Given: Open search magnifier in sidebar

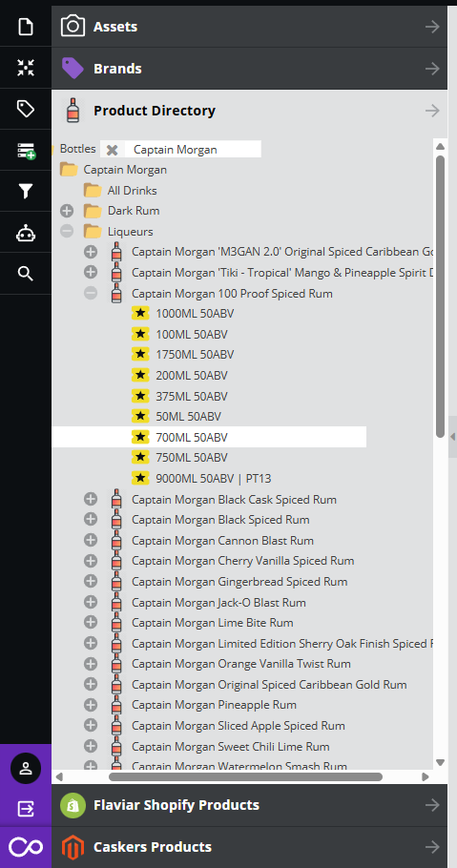Looking at the screenshot, I should point(26,274).
